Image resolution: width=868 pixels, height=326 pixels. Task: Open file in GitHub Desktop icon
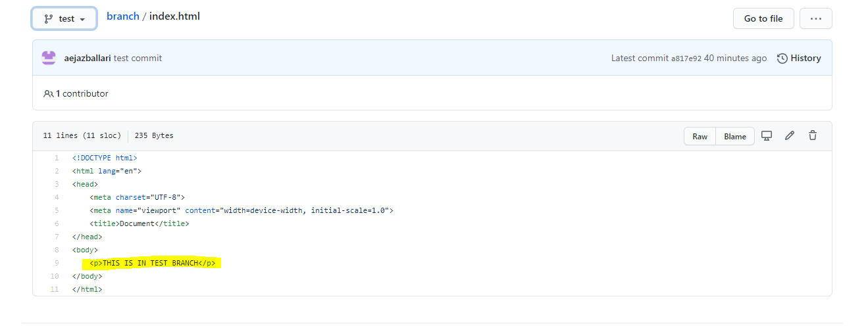point(767,135)
